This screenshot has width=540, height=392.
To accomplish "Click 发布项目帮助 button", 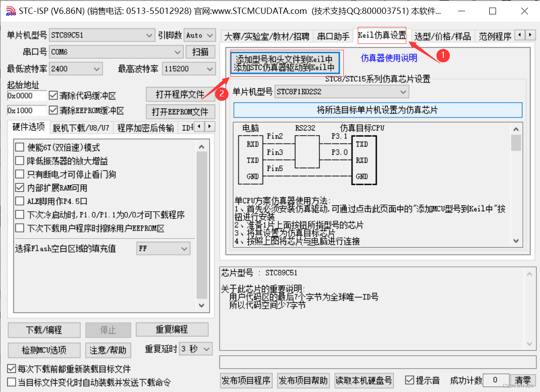I will coord(303,381).
